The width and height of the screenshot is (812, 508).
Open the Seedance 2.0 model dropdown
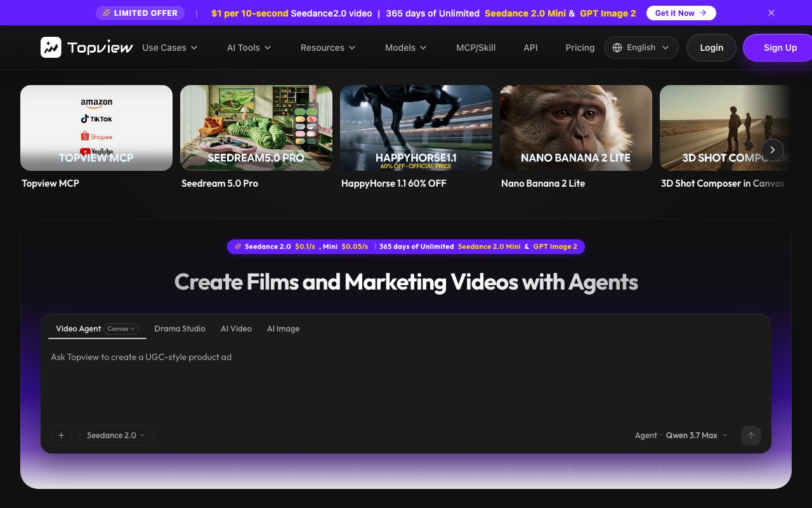click(x=116, y=436)
